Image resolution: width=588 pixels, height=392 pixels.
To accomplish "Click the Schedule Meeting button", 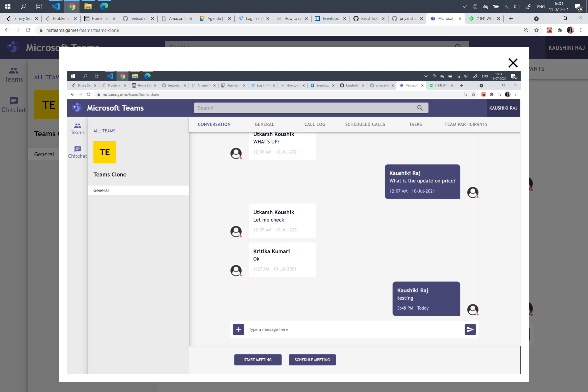I will pos(312,360).
